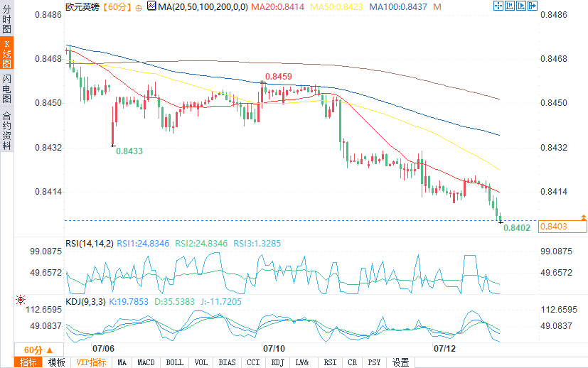Click the J:-11.7205 value
Screen dimensions: 588x368
pyautogui.click(x=221, y=302)
